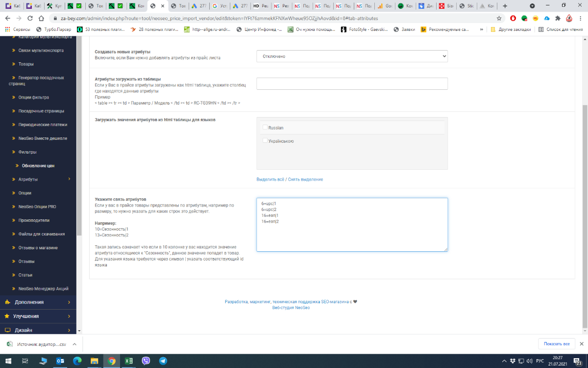
Task: Open Посадочные страницы in sidebar
Action: tap(41, 111)
